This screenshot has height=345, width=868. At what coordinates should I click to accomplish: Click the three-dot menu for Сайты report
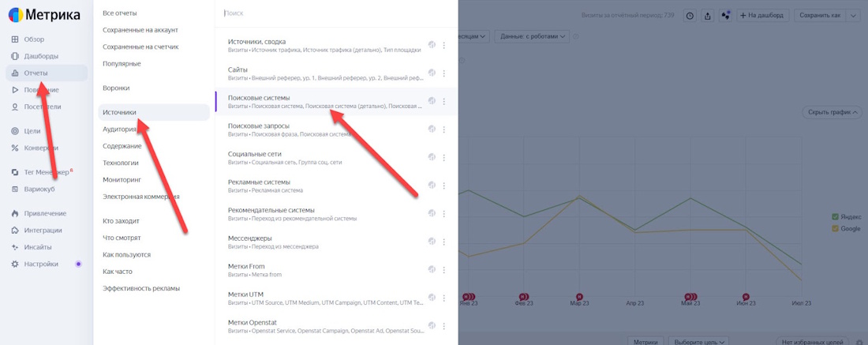click(444, 73)
